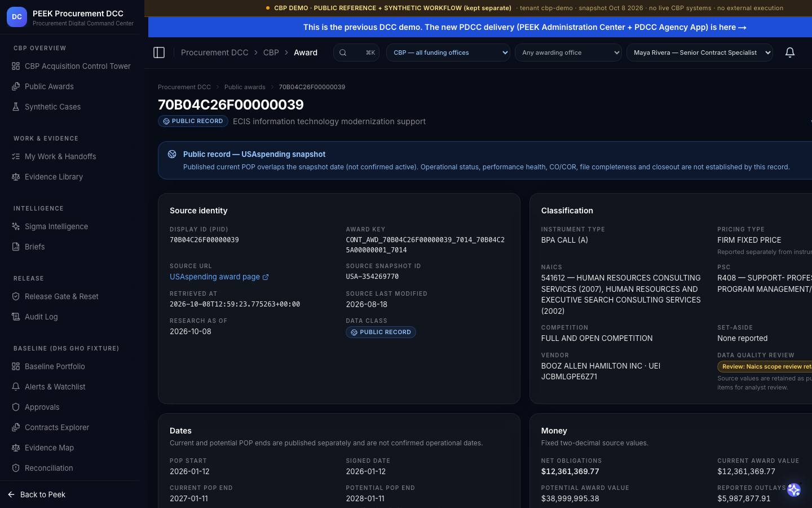
Task: Click the DC logo badge
Action: (17, 17)
